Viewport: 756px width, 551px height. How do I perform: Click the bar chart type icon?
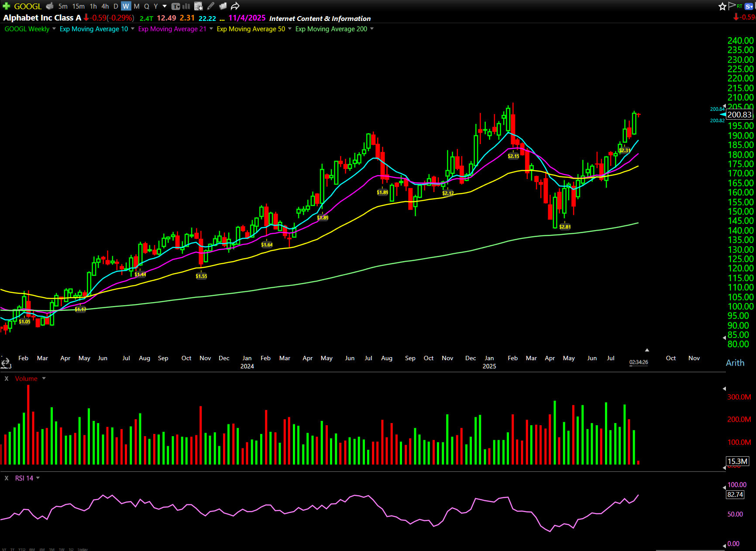click(186, 6)
